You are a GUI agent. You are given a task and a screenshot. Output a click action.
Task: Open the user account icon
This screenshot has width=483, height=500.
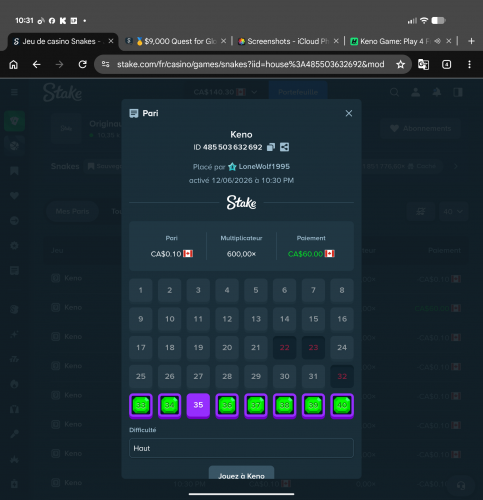(x=415, y=92)
